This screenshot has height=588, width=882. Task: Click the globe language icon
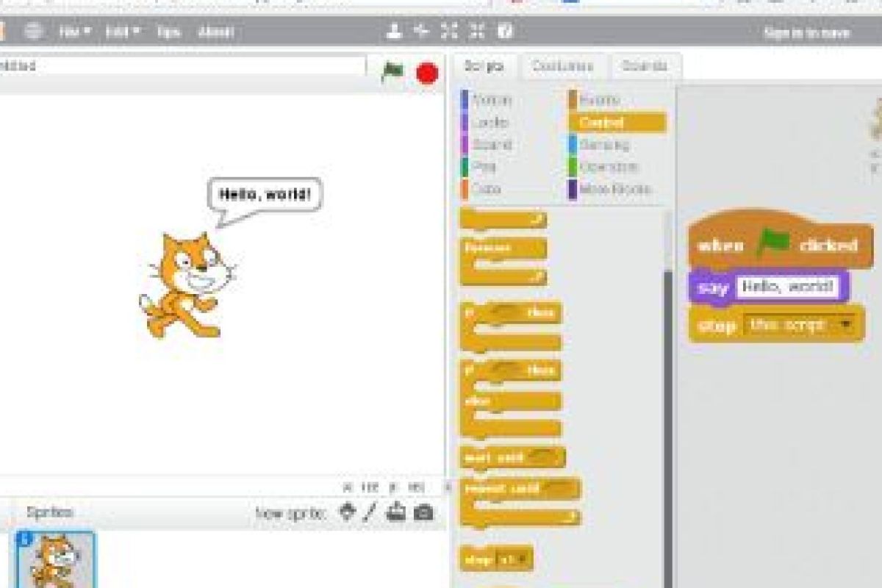click(x=34, y=32)
